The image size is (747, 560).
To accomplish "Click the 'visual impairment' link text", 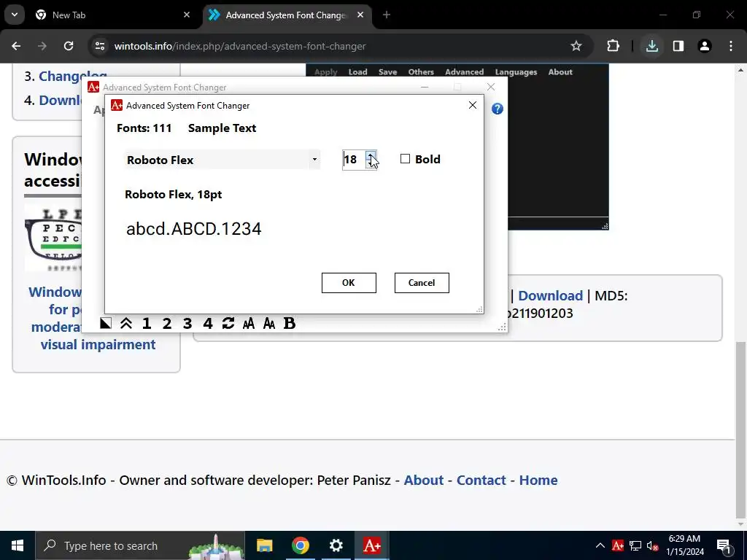I will click(x=98, y=344).
